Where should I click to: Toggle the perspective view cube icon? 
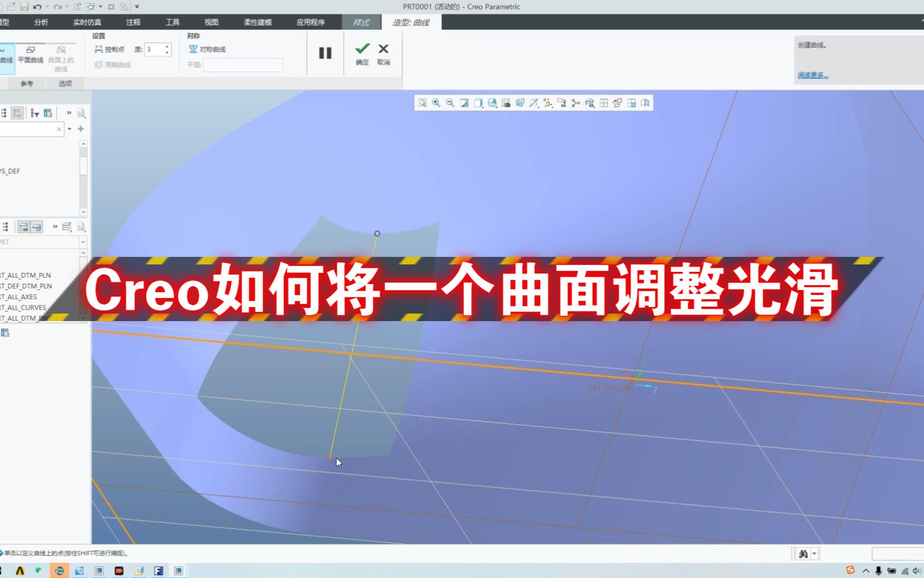(x=520, y=103)
